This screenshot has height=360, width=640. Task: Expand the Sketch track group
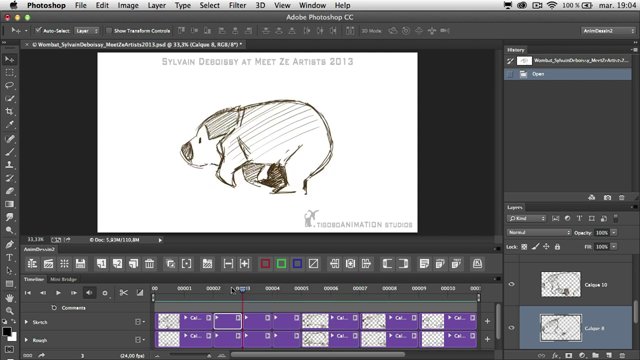(x=27, y=322)
